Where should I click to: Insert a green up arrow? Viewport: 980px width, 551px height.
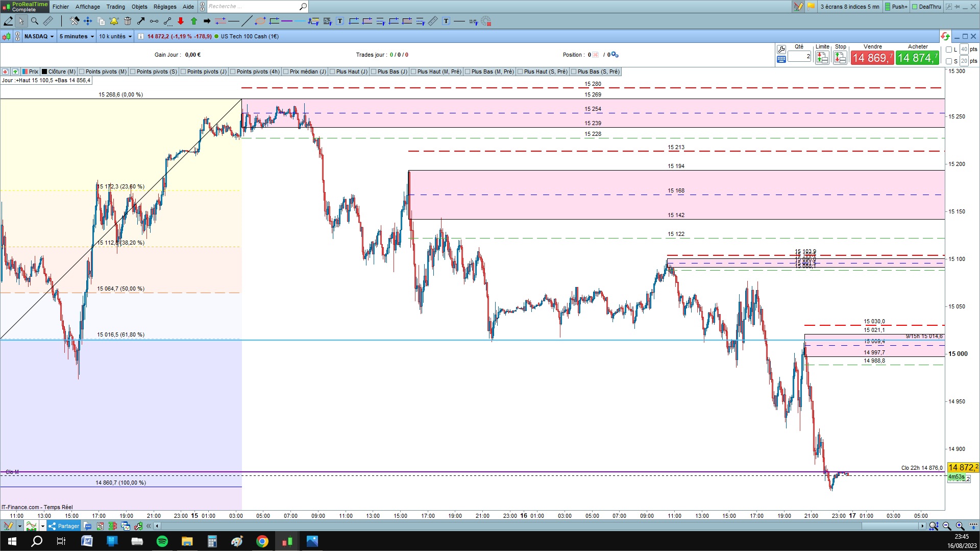194,21
